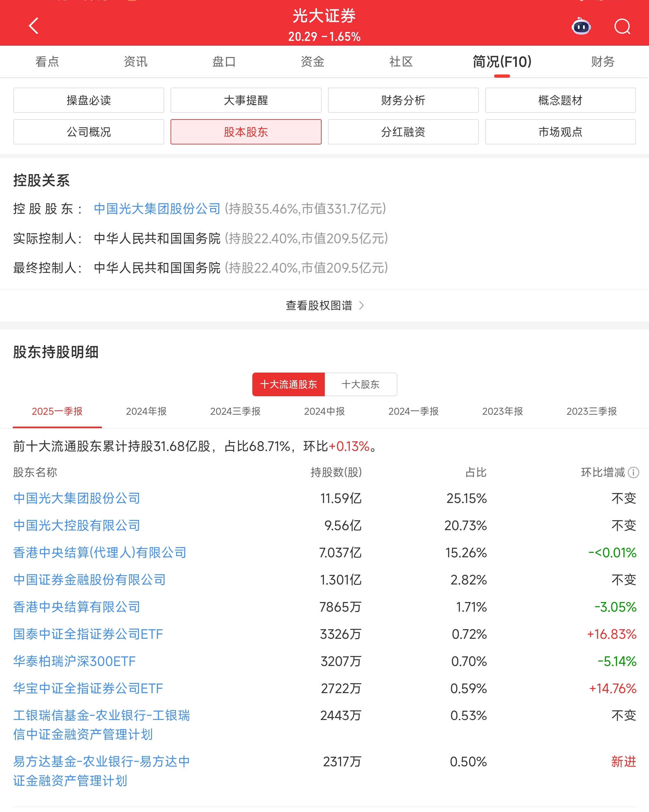Select the 2025一季报 period tab

click(x=57, y=411)
